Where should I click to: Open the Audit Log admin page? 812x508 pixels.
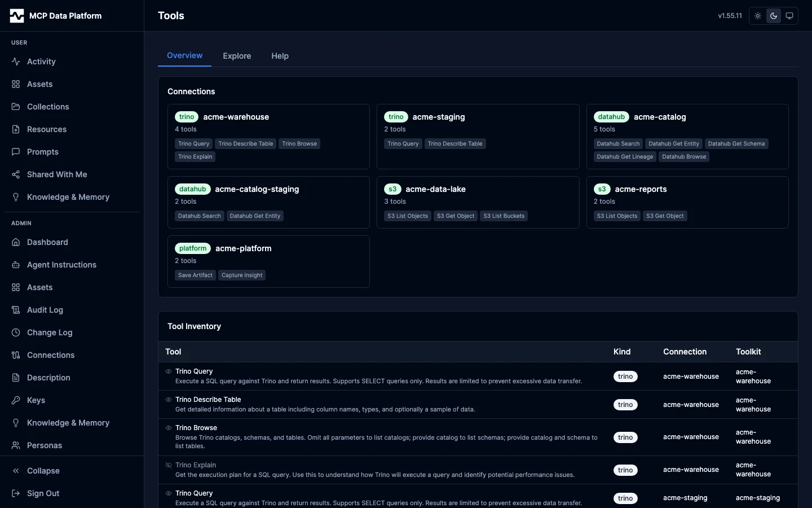click(x=44, y=310)
